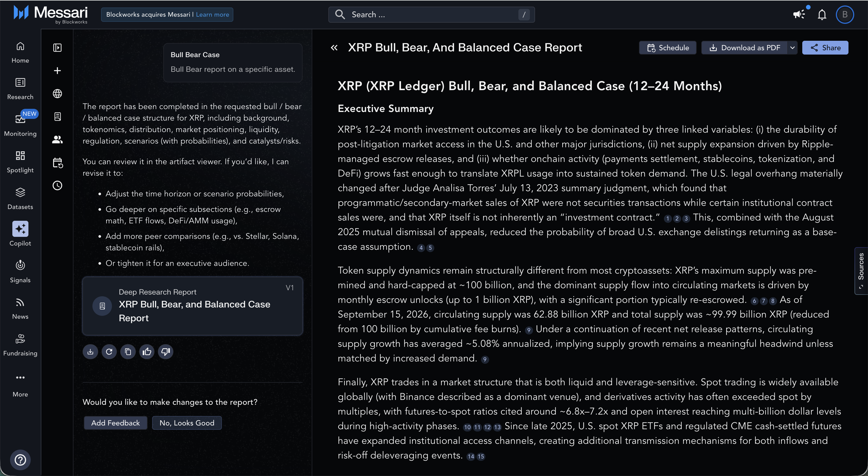868x476 pixels.
Task: Click the scheduled calendar icon in secondary sidebar
Action: (x=57, y=163)
